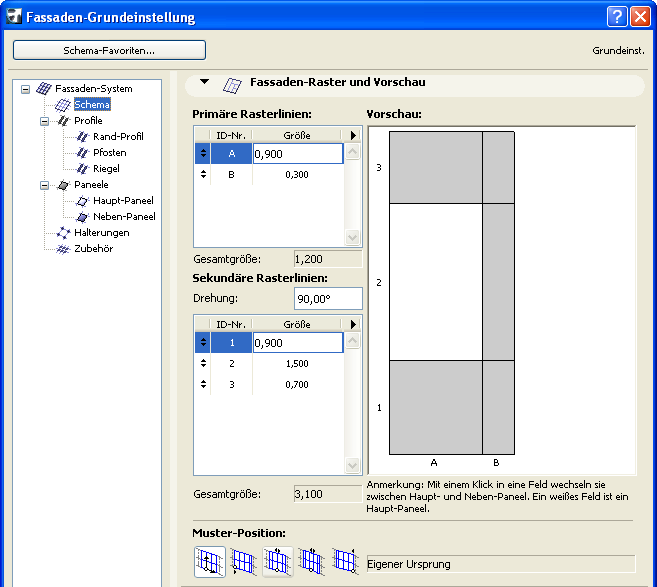Image resolution: width=657 pixels, height=587 pixels.
Task: Collapse the Profile tree branch
Action: 44,122
